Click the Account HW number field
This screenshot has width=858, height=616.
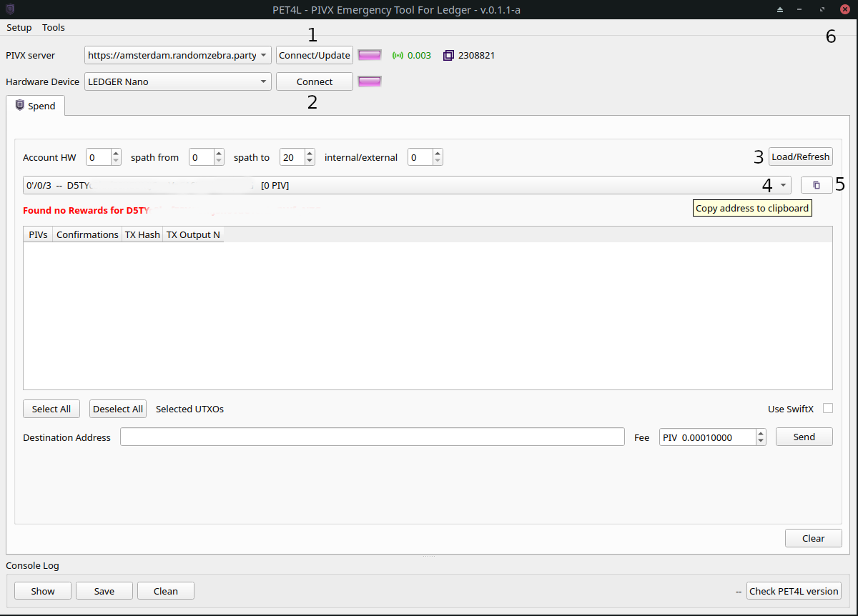pyautogui.click(x=98, y=157)
